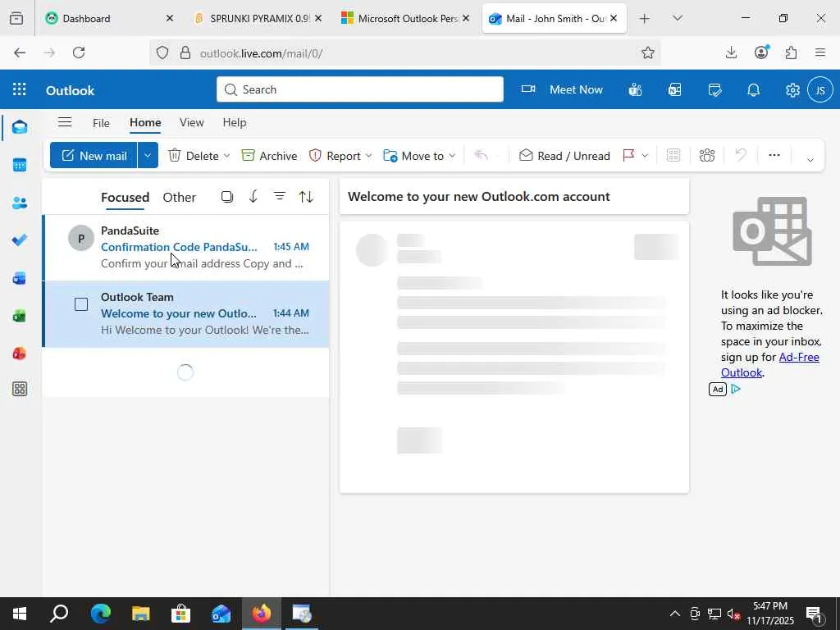The height and width of the screenshot is (630, 840).
Task: Open Microsoft Store from taskbar
Action: 180,614
